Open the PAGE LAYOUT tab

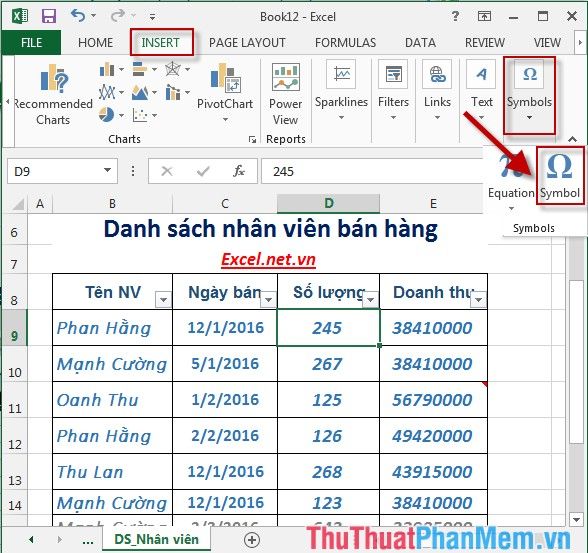point(247,42)
